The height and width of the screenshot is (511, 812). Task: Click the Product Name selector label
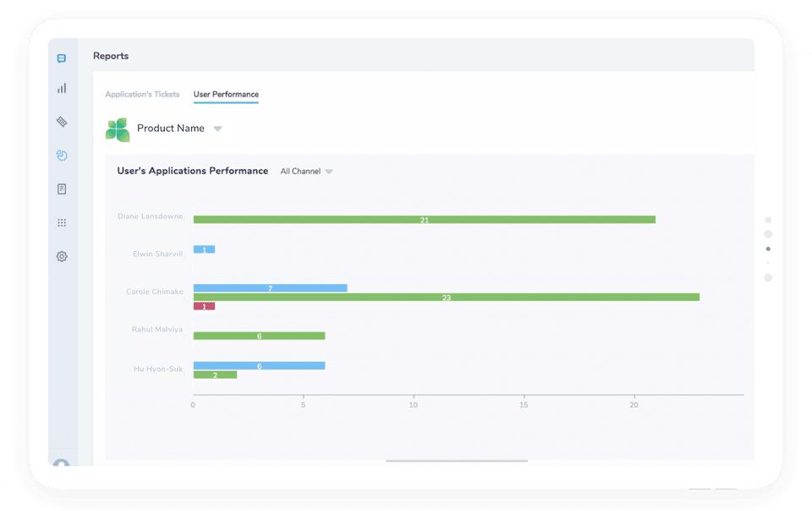(170, 129)
